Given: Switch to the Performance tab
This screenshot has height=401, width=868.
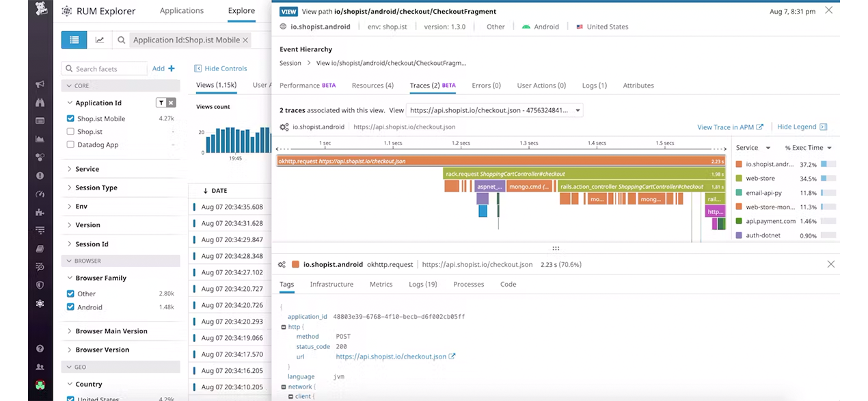Looking at the screenshot, I should [308, 86].
